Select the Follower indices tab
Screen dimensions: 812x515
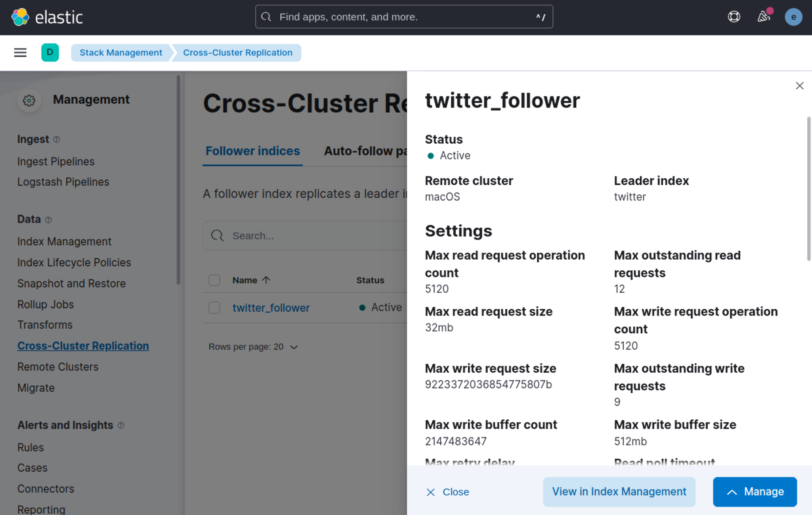(x=253, y=151)
